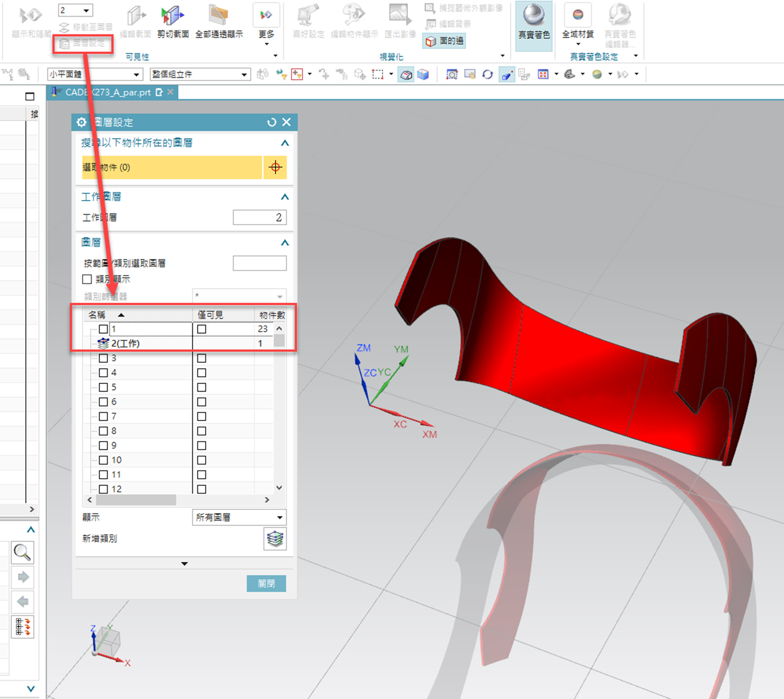The image size is (784, 699).
Task: Click the blue shaded cube toolbar icon
Action: [x=423, y=74]
